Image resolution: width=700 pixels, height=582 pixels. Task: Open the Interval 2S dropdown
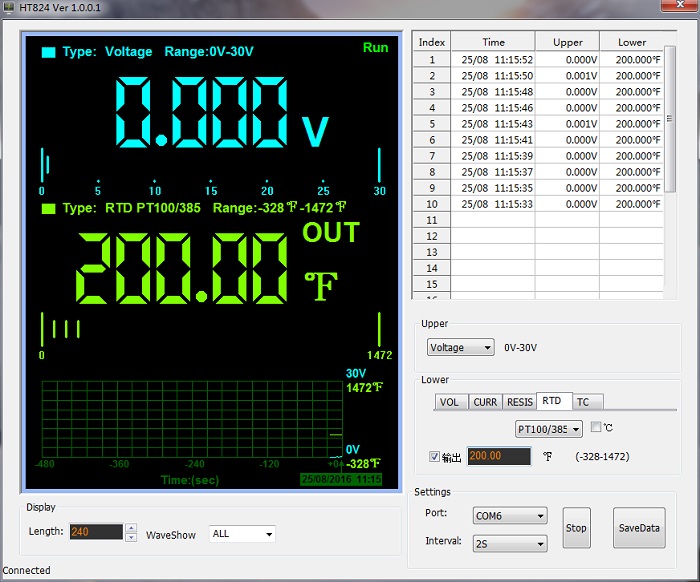point(510,544)
